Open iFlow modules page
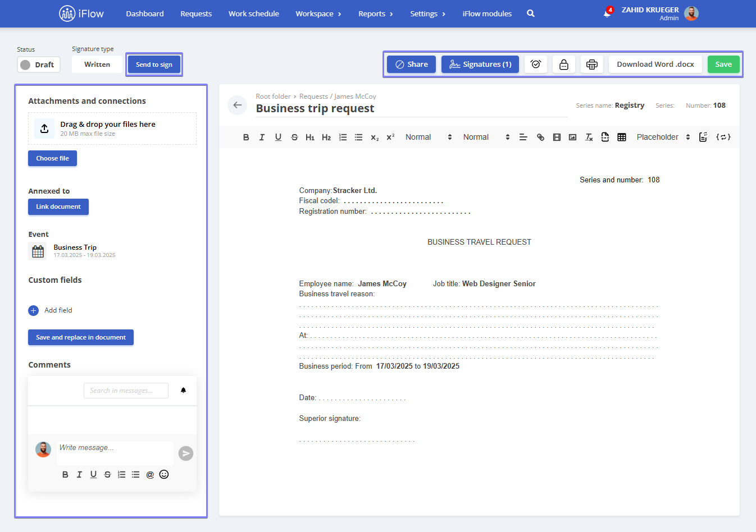This screenshot has height=532, width=756. coord(487,13)
